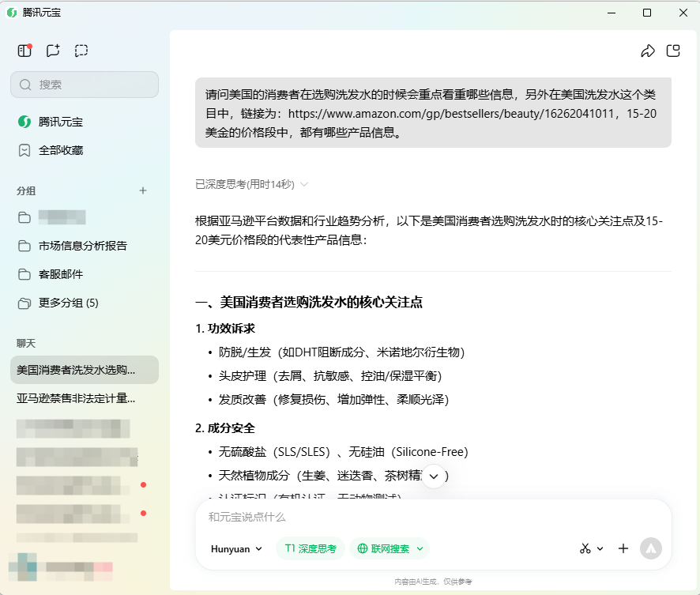This screenshot has width=700, height=595.
Task: Click the plus button beside 分组 to add a group
Action: coord(143,190)
